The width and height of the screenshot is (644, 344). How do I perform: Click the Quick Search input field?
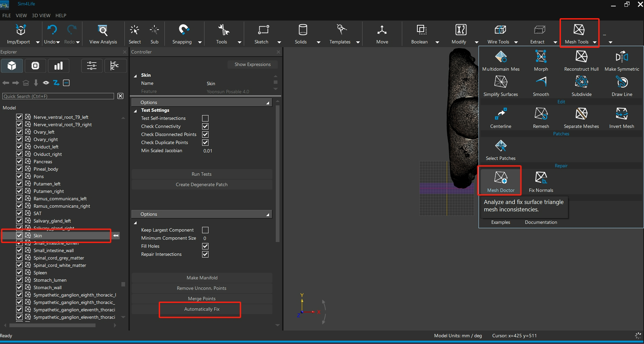click(x=58, y=96)
